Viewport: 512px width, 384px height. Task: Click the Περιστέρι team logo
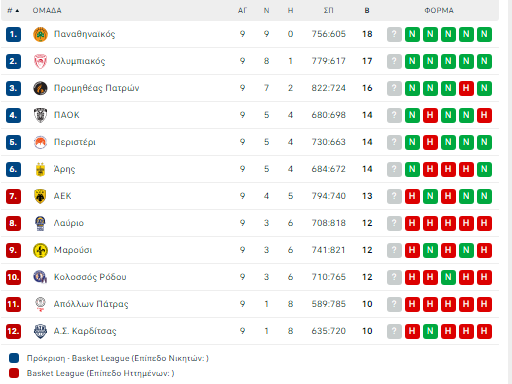pyautogui.click(x=40, y=142)
